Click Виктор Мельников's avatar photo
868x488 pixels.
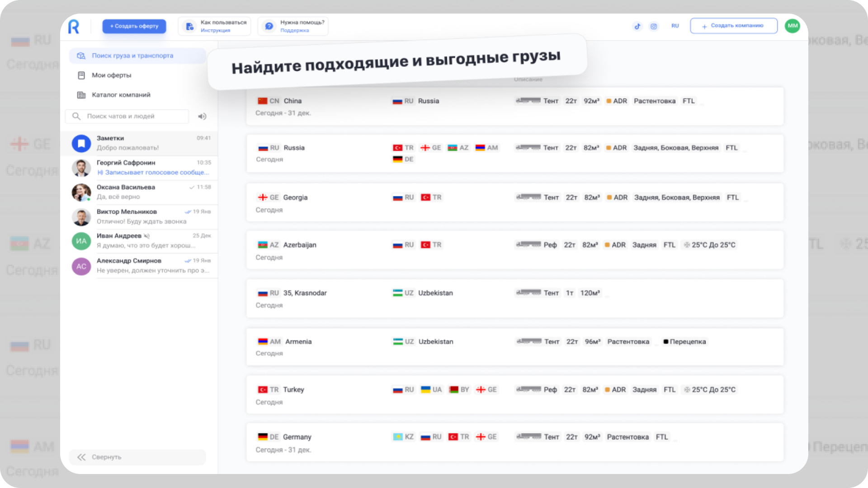point(81,217)
